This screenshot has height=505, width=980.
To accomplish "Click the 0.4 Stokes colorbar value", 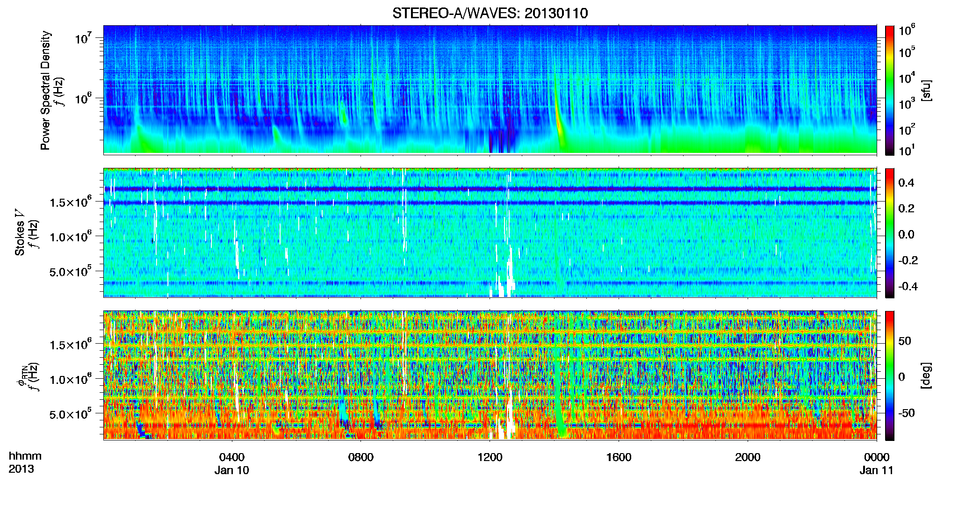I will [906, 183].
